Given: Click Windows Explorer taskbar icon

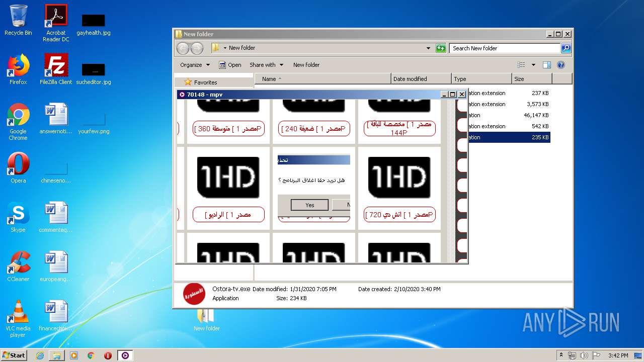Looking at the screenshot, I should 57,355.
